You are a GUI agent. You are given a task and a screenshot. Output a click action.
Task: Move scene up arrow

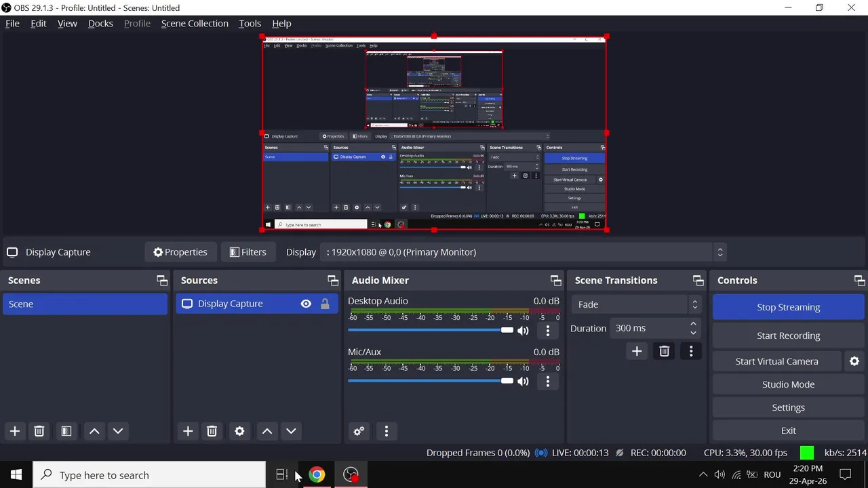click(x=94, y=431)
